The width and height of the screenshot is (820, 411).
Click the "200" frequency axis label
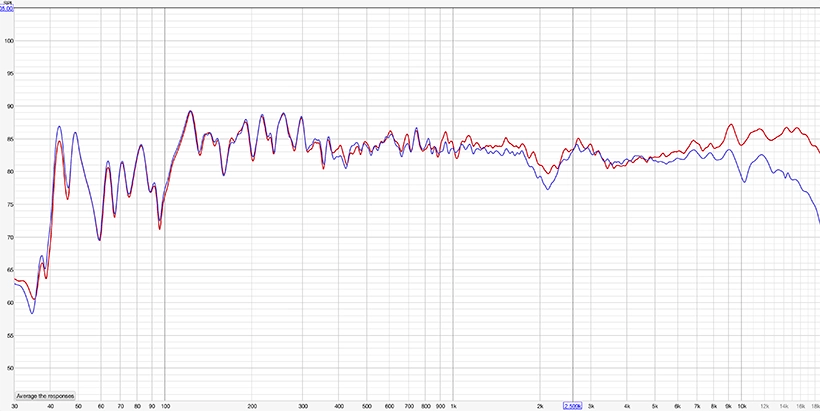click(252, 406)
